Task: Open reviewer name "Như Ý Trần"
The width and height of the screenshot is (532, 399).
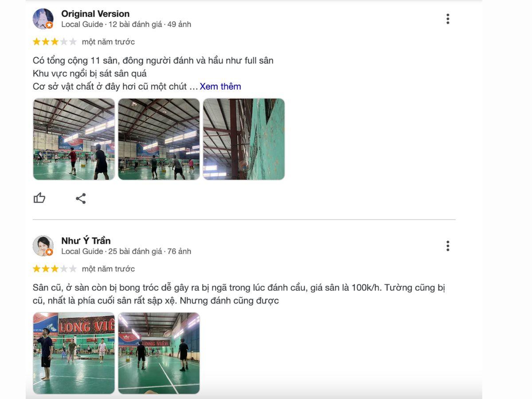Action: pyautogui.click(x=86, y=241)
